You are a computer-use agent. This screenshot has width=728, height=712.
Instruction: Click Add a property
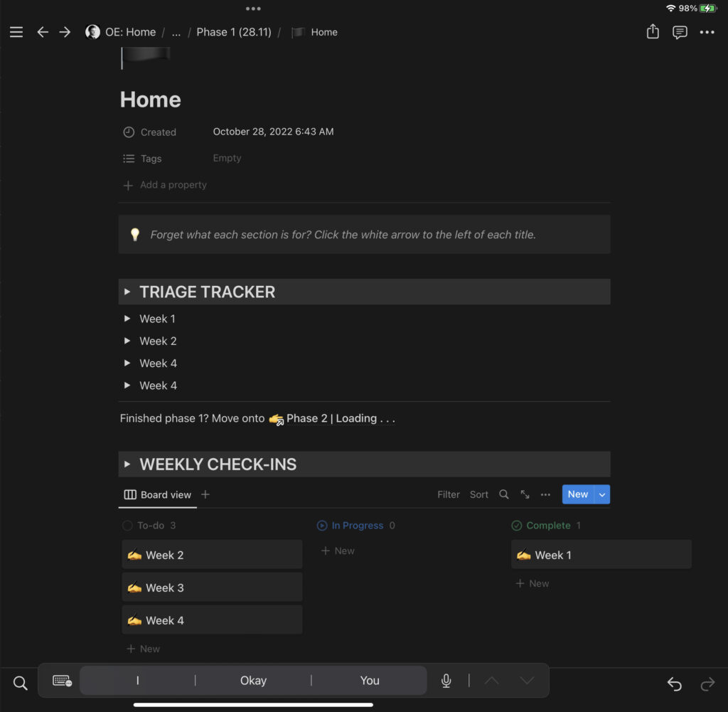pos(173,185)
